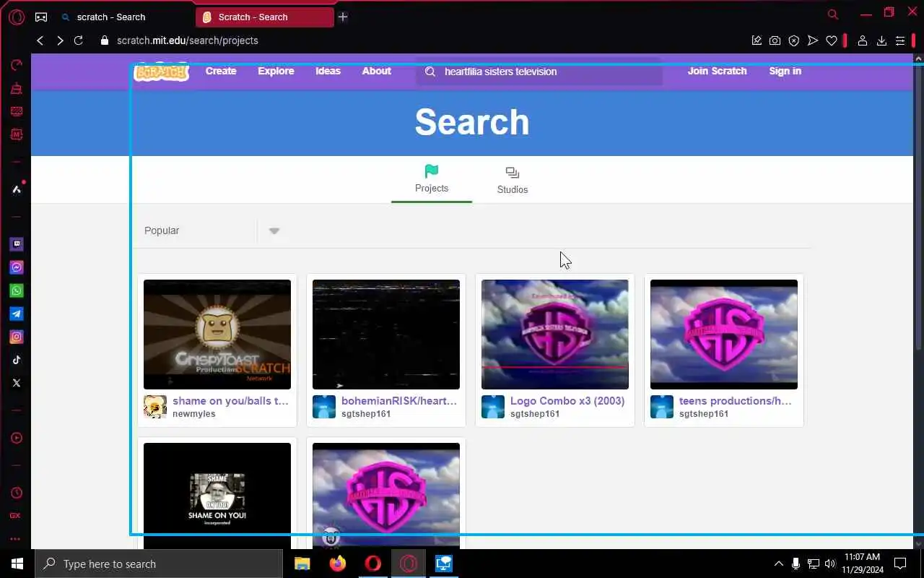Viewport: 924px width, 578px height.
Task: Open the Windows notification center
Action: (x=900, y=564)
